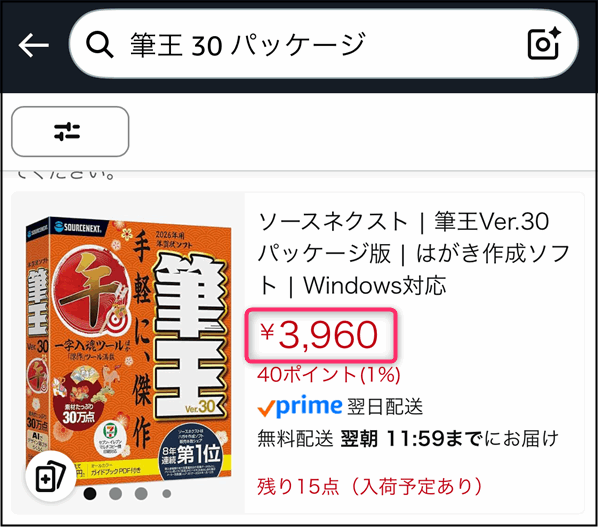Viewport: 598px width, 527px height.
Task: Select the second image carousel dot
Action: [x=116, y=493]
